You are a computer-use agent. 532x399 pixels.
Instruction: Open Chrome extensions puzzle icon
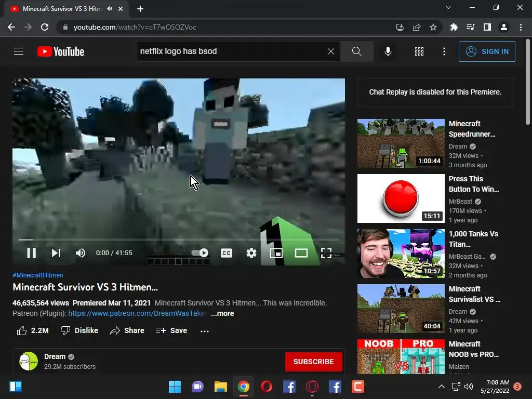454,27
